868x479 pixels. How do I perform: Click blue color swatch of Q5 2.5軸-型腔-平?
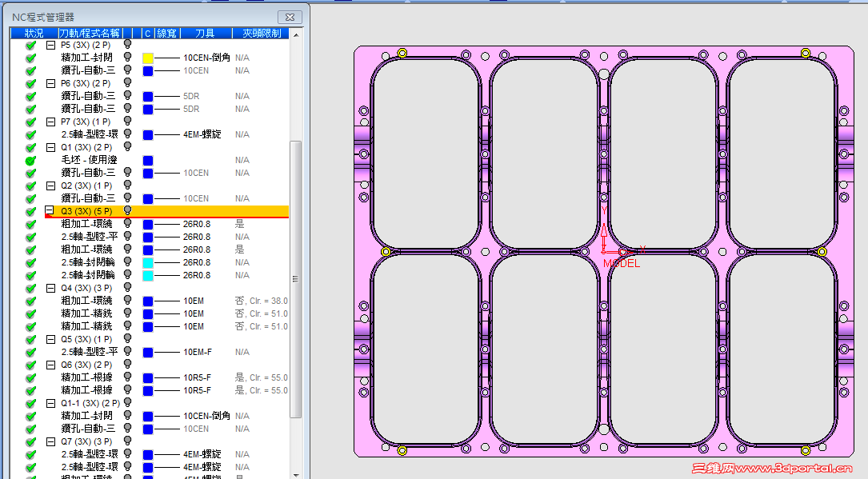tap(148, 353)
